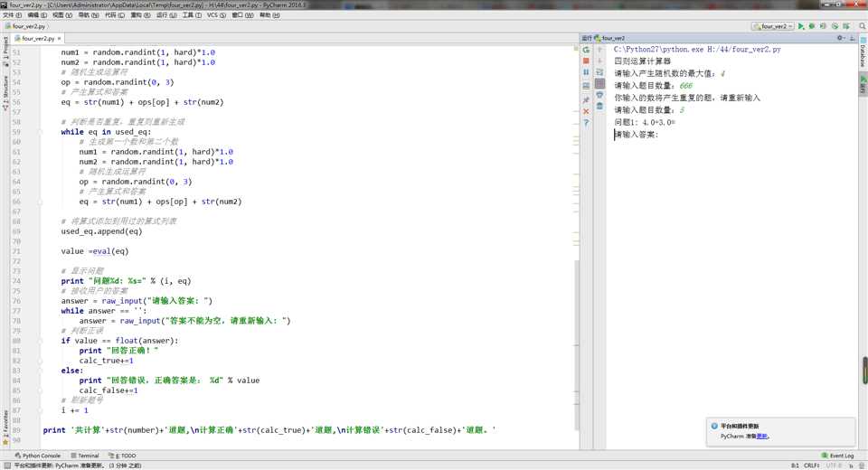Toggle fold marker at line 66

pos(41,202)
